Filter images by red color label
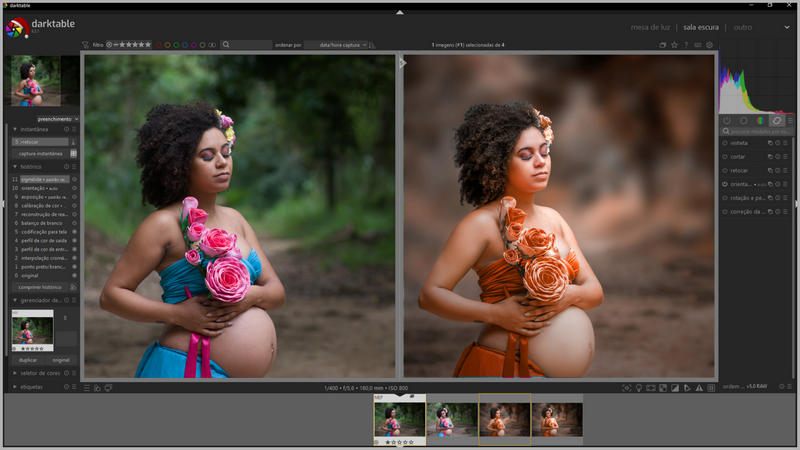The image size is (800, 450). tap(158, 45)
